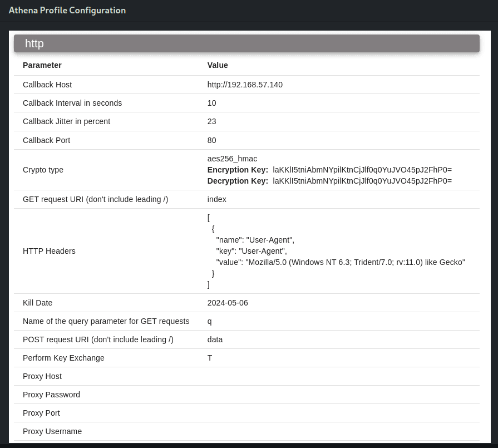Click the Value column header

tap(218, 65)
